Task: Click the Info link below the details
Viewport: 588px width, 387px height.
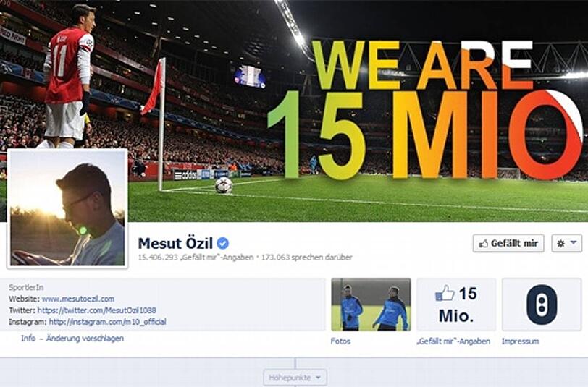Action: pos(28,339)
